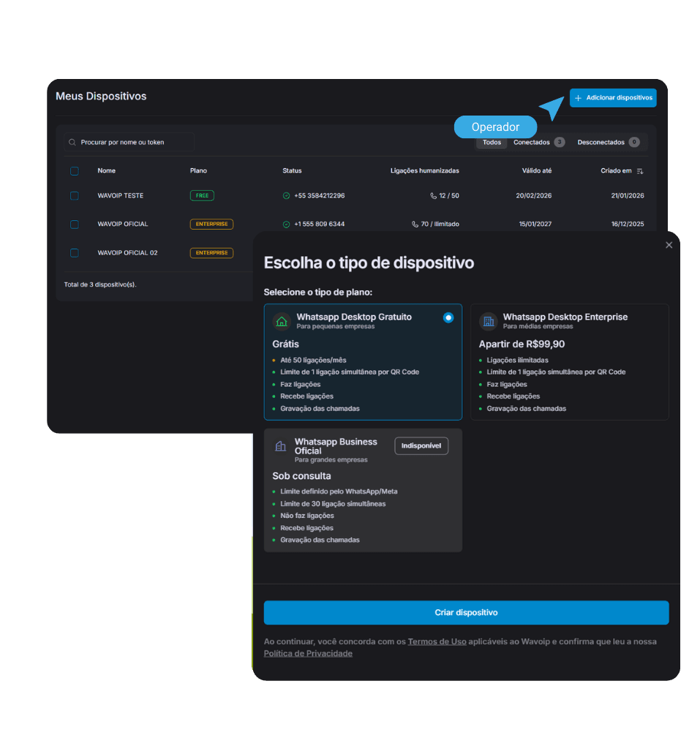This screenshot has height=749, width=700.
Task: Click phone icon next to 70 / Ilimitado
Action: [x=415, y=225]
